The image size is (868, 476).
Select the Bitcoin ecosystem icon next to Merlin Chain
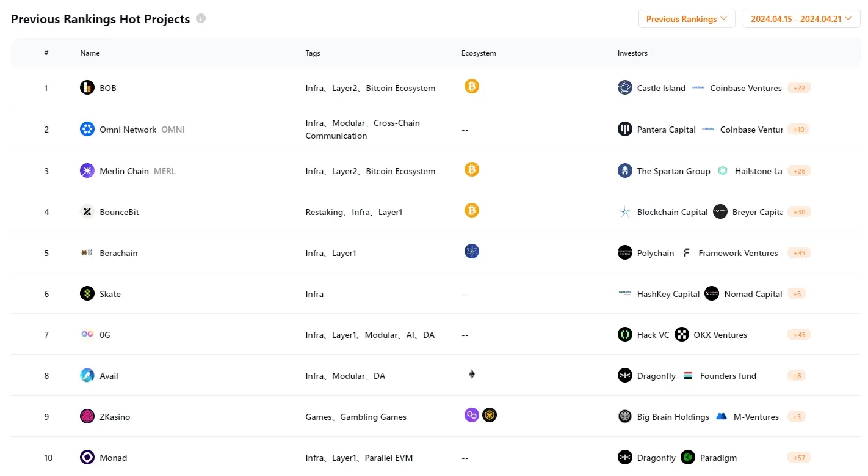[x=471, y=169]
